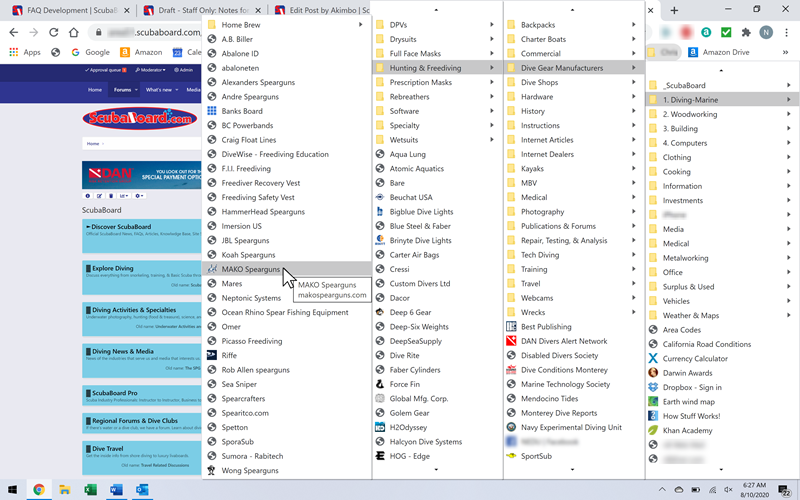Expand the Wetsuits bookmark folder
The width and height of the screenshot is (800, 500).
point(437,139)
